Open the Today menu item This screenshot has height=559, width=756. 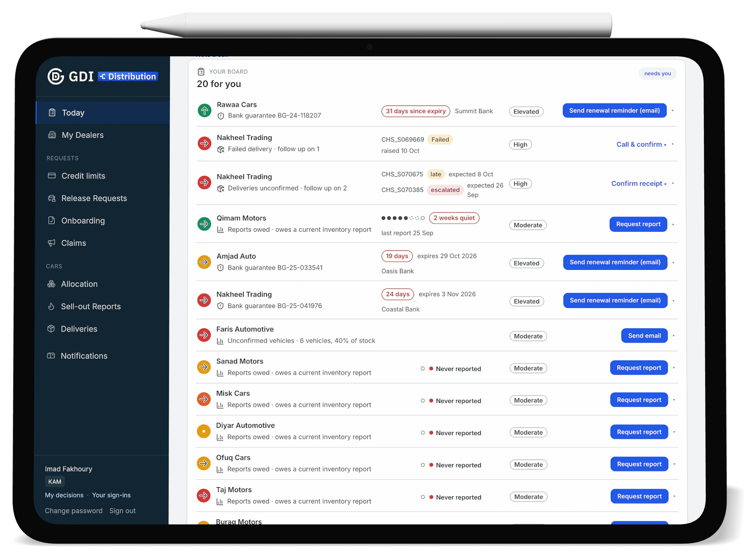point(103,113)
